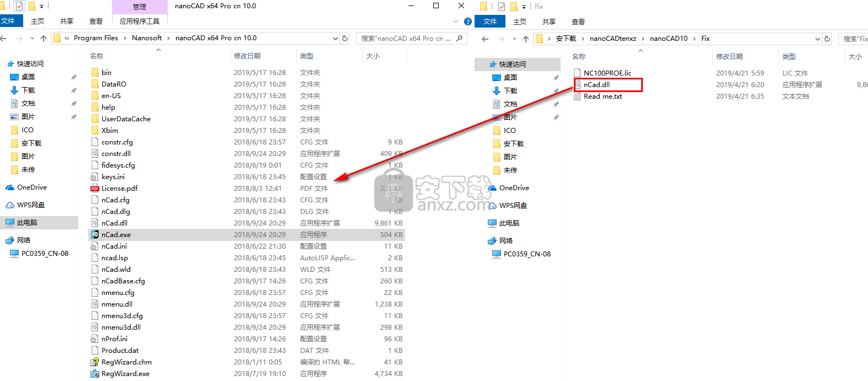Image resolution: width=868 pixels, height=381 pixels.
Task: Show hidden breadcrumb folders before Program Files
Action: [x=67, y=39]
